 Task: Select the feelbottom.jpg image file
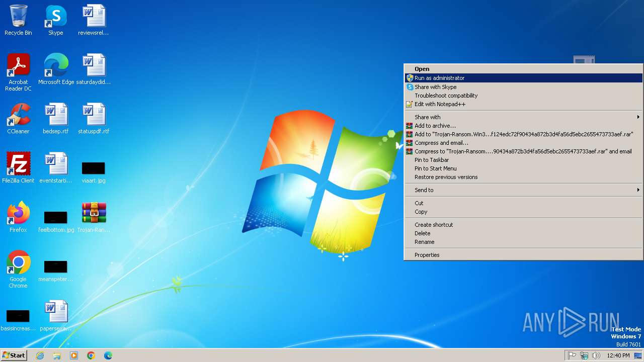tap(56, 221)
